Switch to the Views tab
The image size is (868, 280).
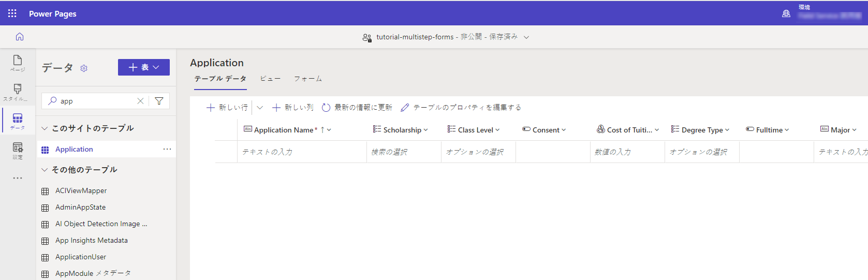pyautogui.click(x=270, y=79)
